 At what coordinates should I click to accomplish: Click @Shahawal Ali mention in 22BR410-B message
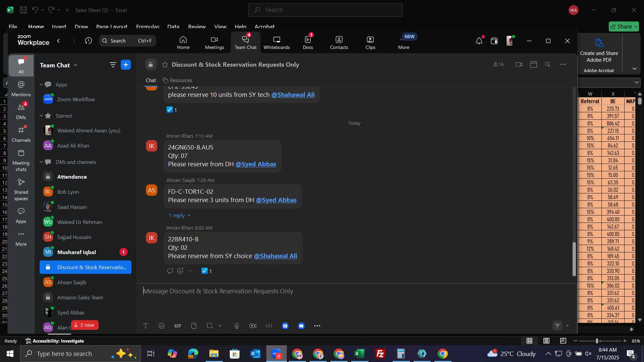275,256
